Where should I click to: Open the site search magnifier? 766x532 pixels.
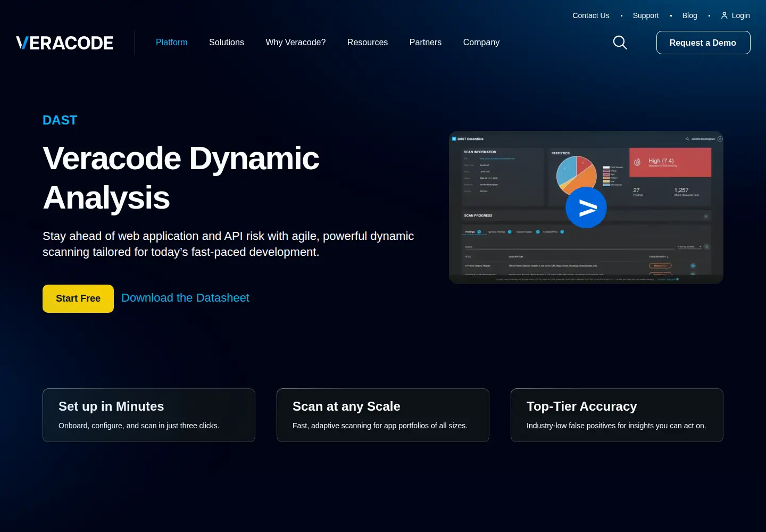click(620, 43)
